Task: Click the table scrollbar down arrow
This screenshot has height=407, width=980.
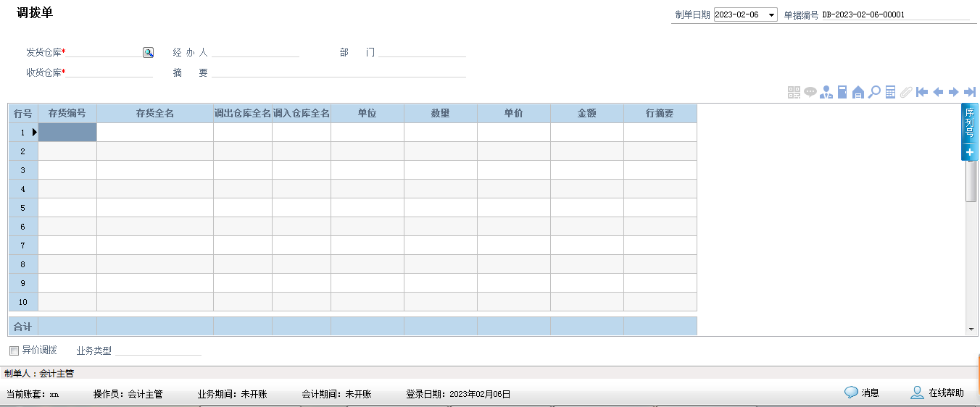Action: (x=971, y=329)
